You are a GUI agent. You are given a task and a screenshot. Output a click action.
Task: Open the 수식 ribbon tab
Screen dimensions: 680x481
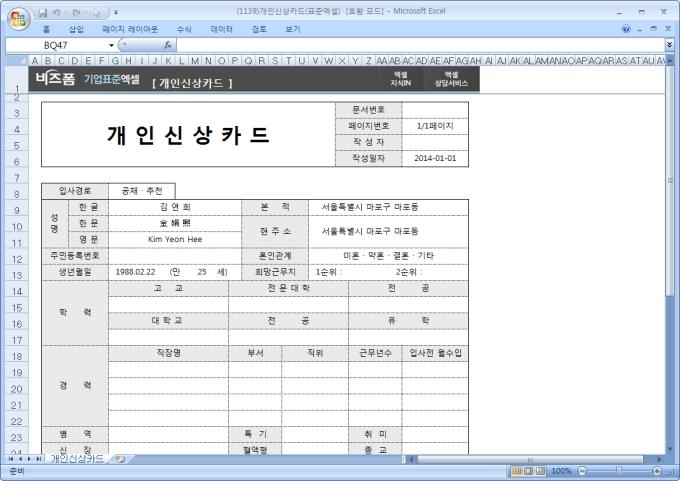184,29
